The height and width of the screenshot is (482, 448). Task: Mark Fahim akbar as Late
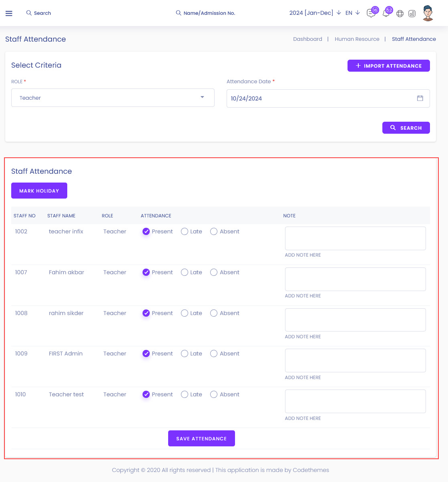click(x=185, y=272)
